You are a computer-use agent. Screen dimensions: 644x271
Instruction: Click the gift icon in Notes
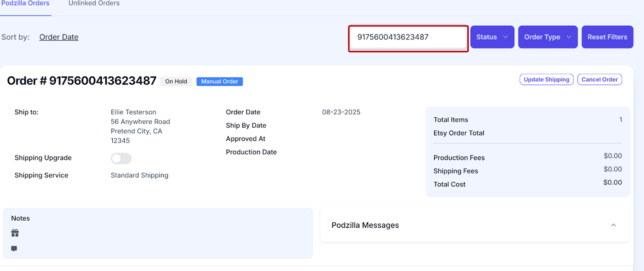(x=15, y=233)
